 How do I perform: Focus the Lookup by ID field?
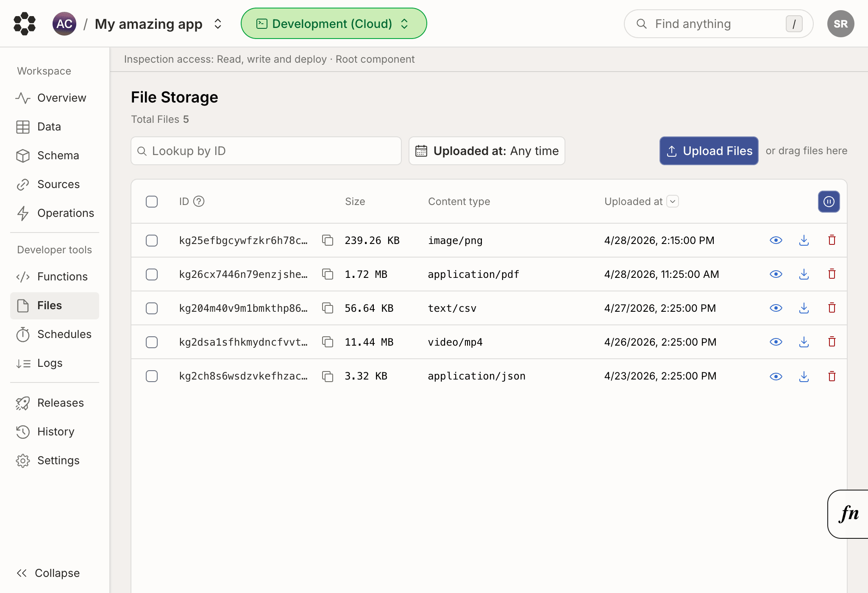pyautogui.click(x=266, y=151)
